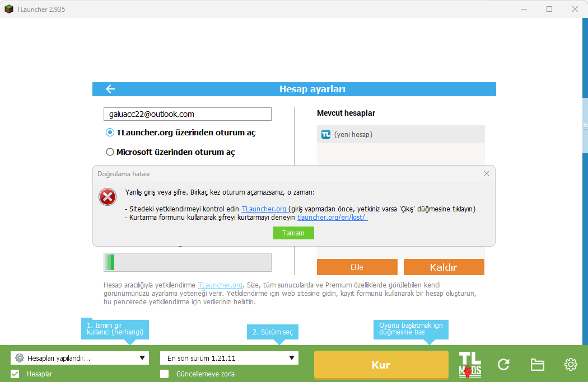
Task: Click the Mevcut hesaplar heading
Action: click(x=346, y=113)
